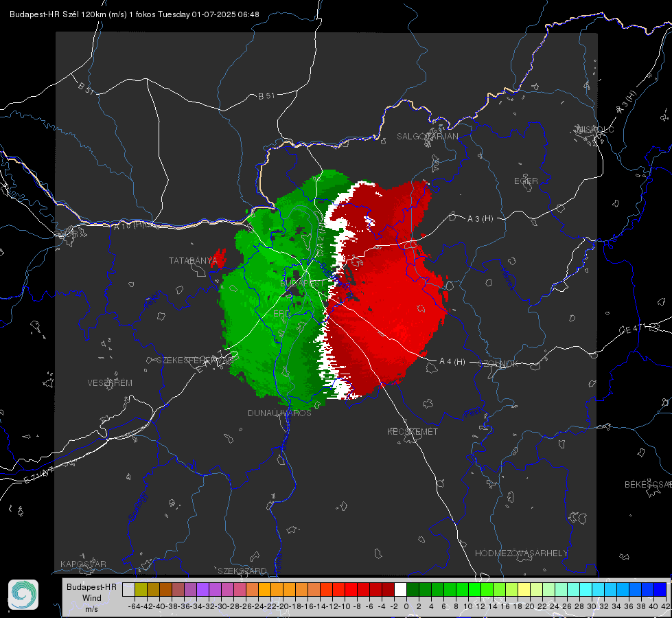Screen dimensions: 672x618
Task: Click the KECSKEMÉT city label
Action: pyautogui.click(x=413, y=431)
